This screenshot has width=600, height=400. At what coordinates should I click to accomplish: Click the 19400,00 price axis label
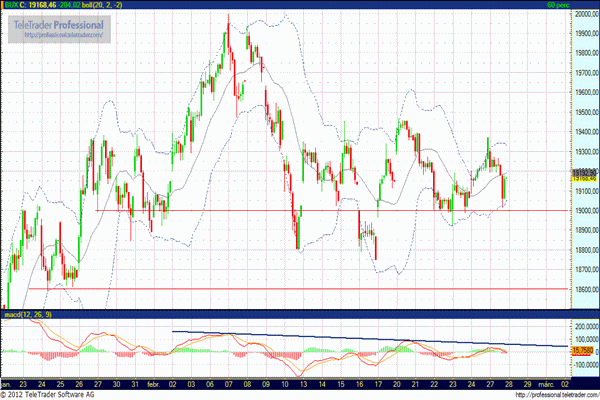point(586,132)
